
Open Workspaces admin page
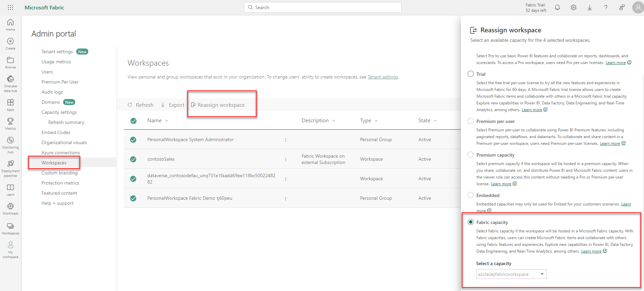pos(54,163)
